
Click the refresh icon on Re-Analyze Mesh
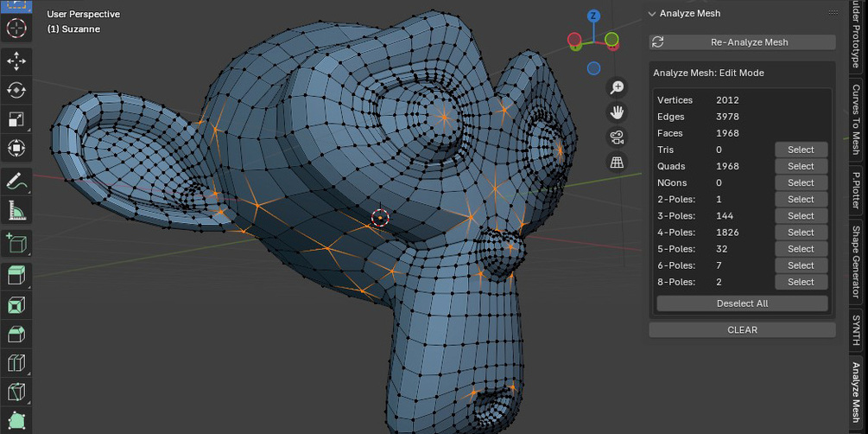[658, 42]
